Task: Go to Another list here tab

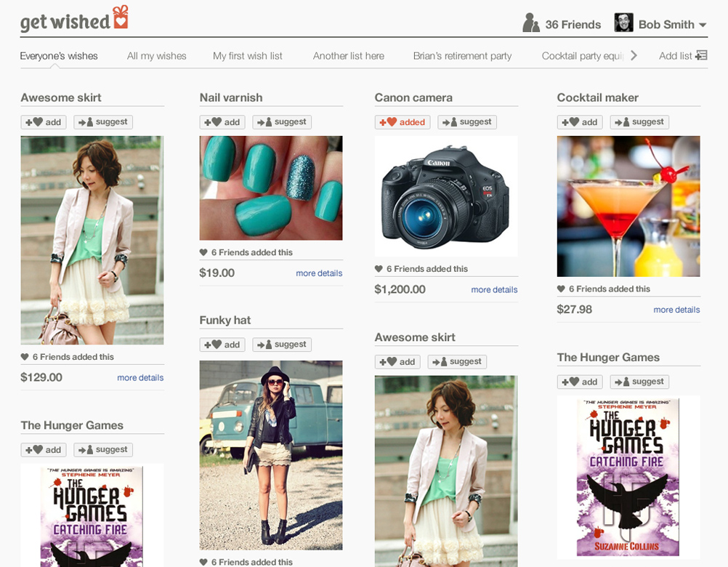Action: [x=348, y=56]
